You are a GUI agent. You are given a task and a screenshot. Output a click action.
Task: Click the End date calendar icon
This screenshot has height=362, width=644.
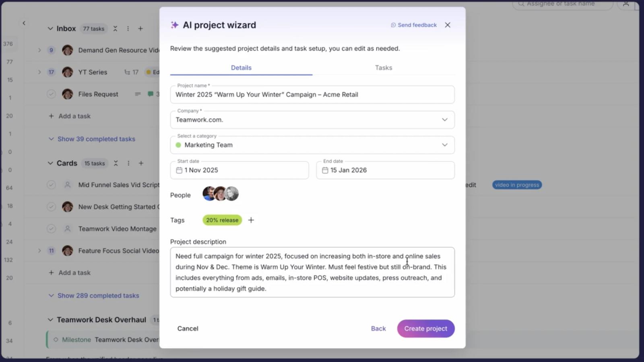(x=325, y=170)
